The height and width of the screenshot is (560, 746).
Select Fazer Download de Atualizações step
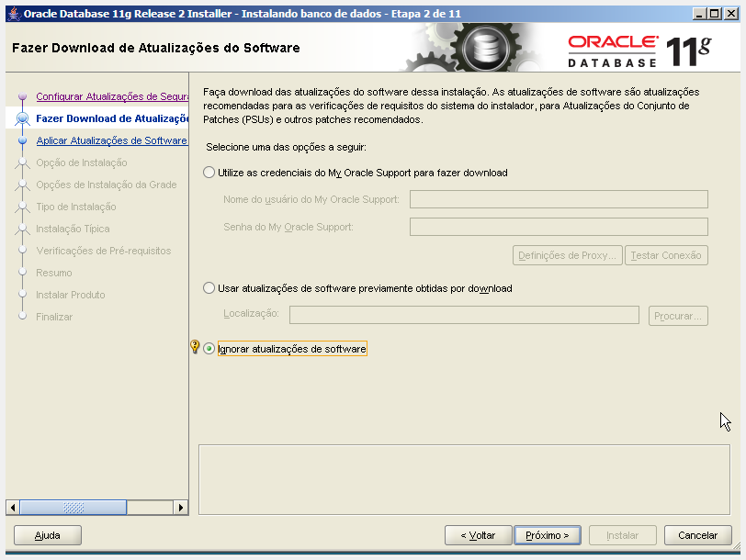[x=112, y=118]
